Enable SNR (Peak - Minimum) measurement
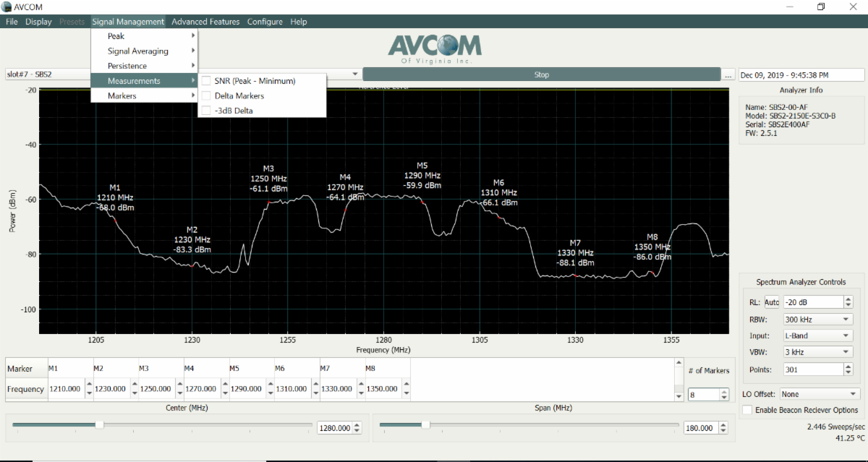 click(x=207, y=81)
